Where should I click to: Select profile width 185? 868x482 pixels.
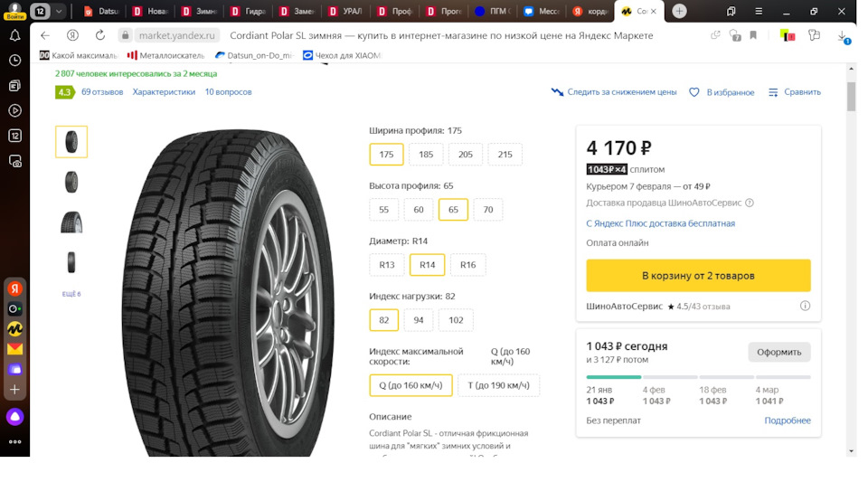[426, 155]
